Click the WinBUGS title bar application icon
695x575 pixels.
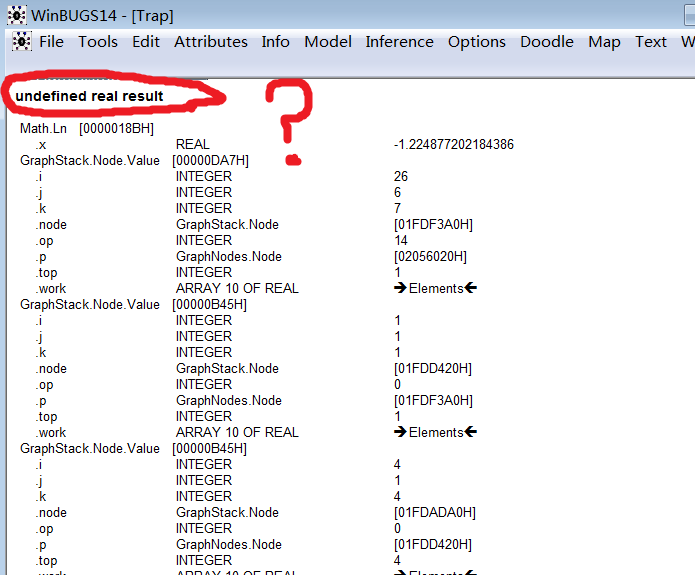16,16
